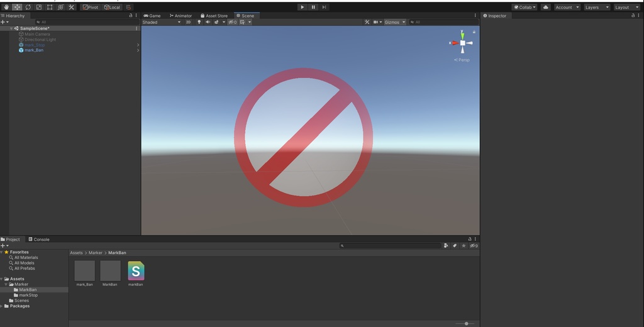Open the Collab dropdown

click(525, 7)
